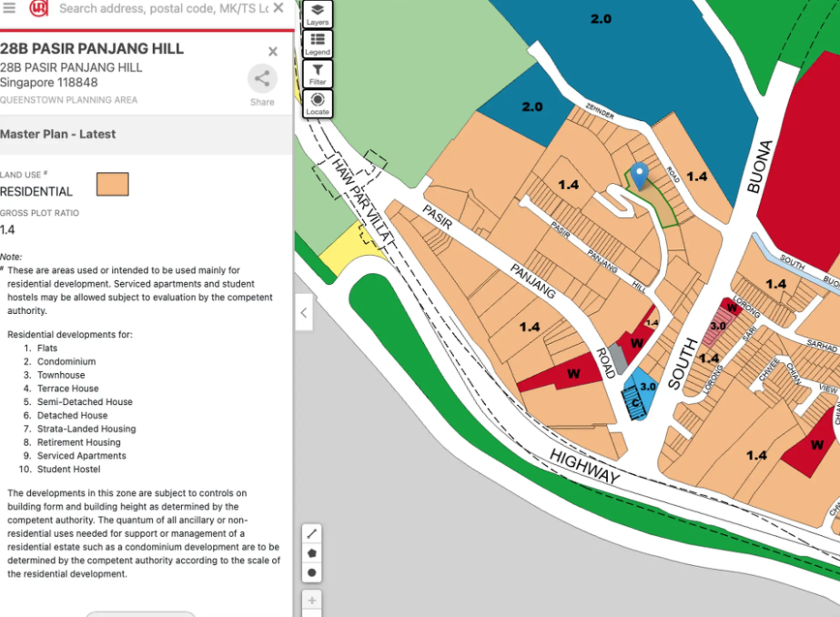Zoom in on the map with plus
The width and height of the screenshot is (840, 617).
[x=312, y=601]
